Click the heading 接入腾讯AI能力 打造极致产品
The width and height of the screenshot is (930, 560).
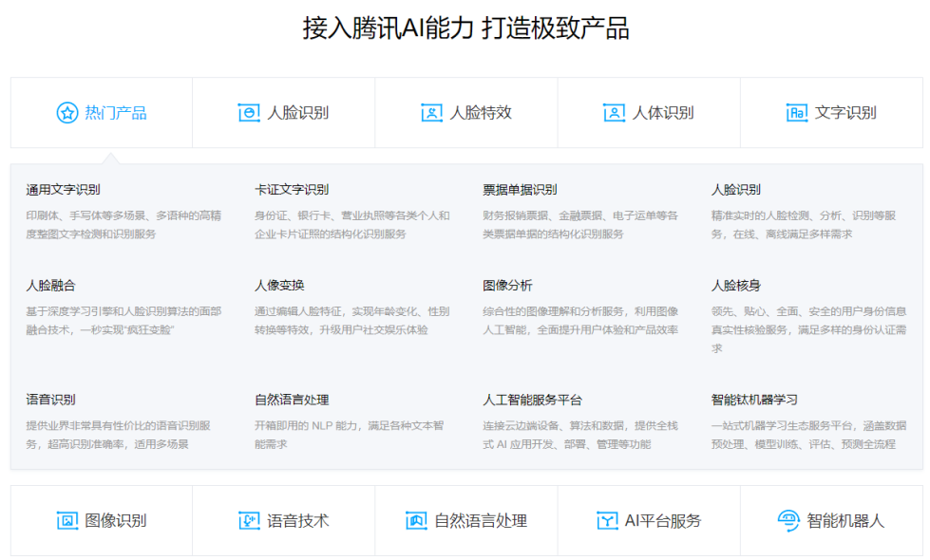tap(466, 28)
